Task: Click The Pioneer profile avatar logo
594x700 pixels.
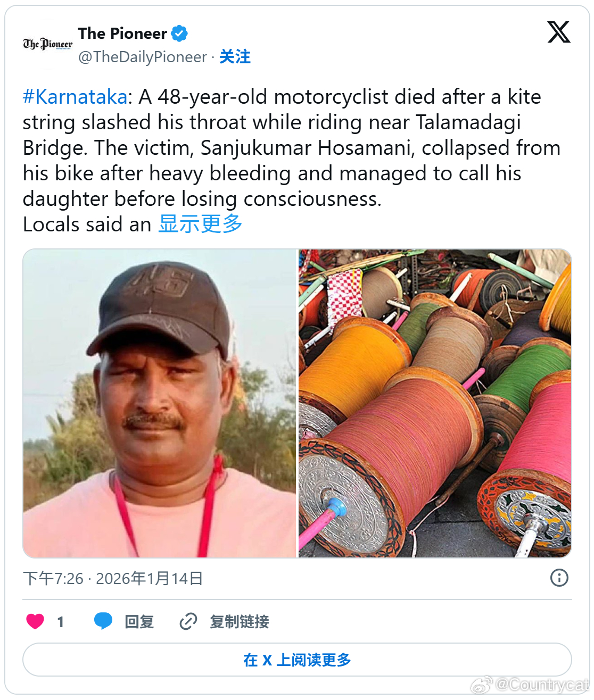Action: pyautogui.click(x=47, y=44)
